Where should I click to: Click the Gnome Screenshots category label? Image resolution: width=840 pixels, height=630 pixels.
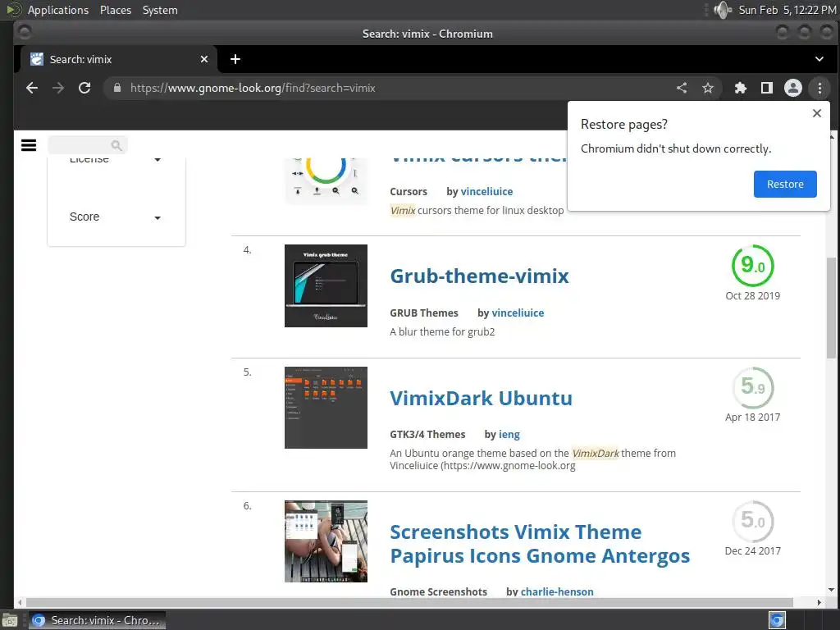pyautogui.click(x=438, y=591)
